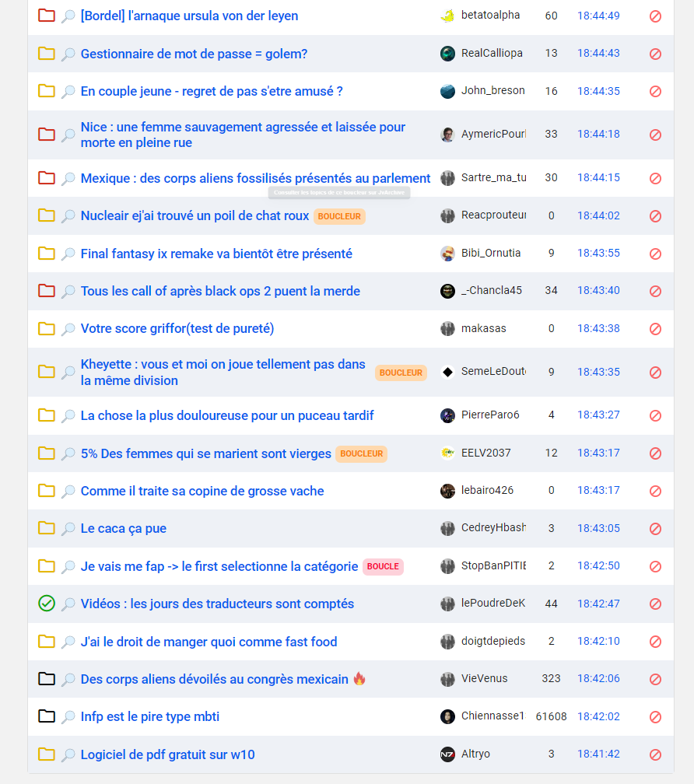Open 'J'ai le droit de manger quoi comme fast food'
This screenshot has height=784, width=694.
tap(209, 642)
